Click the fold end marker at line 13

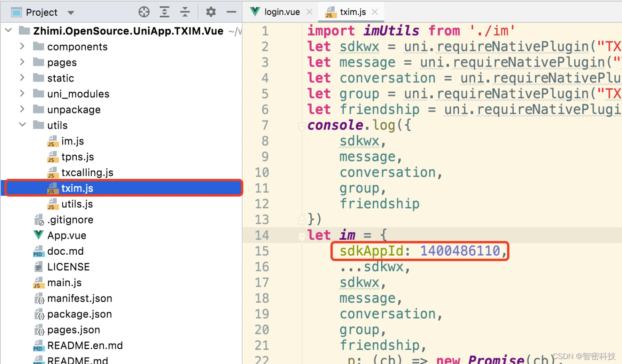point(302,219)
